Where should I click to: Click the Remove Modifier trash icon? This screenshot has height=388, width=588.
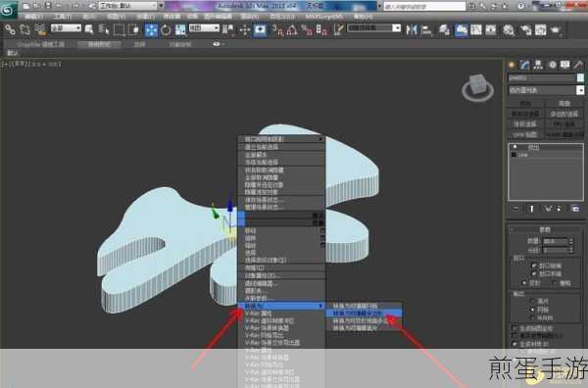(x=560, y=209)
